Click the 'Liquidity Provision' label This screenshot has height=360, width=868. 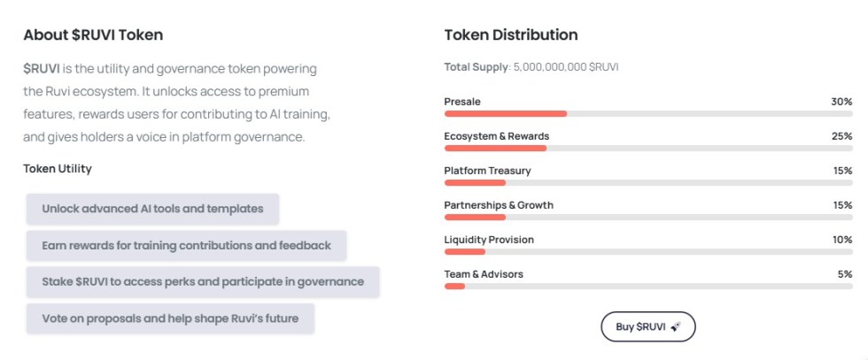(x=489, y=240)
